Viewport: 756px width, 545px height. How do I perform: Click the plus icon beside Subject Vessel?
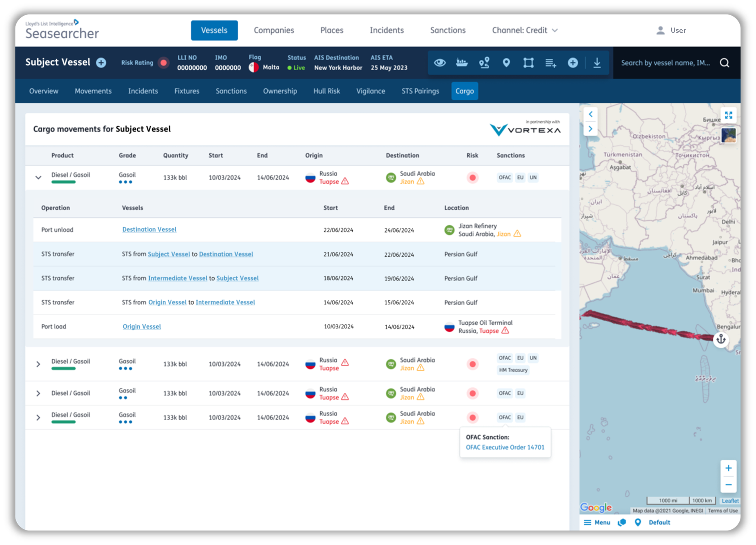pyautogui.click(x=101, y=63)
